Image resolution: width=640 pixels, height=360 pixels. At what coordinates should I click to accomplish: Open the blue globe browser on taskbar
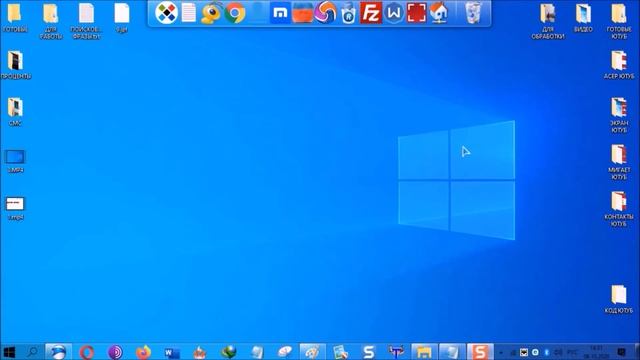pos(58,352)
